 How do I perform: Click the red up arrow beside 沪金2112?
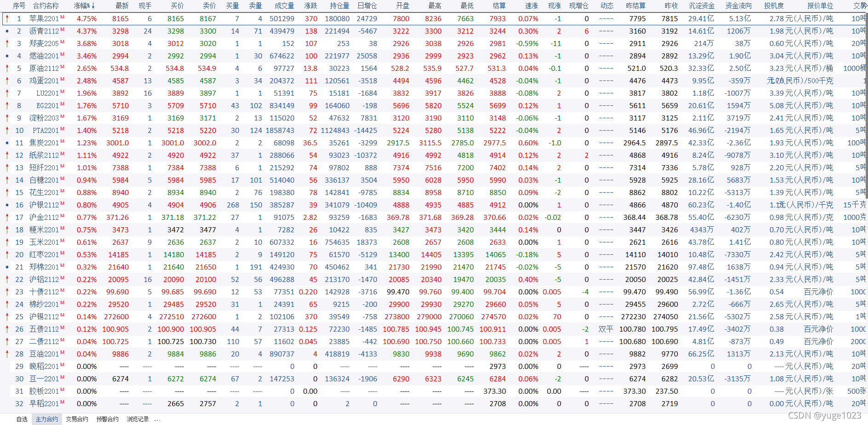pos(7,217)
